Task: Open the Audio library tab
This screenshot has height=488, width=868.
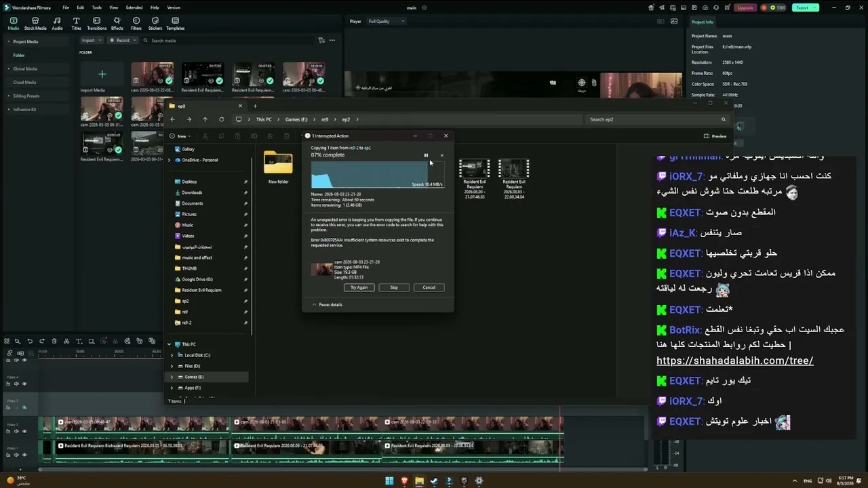Action: point(57,24)
